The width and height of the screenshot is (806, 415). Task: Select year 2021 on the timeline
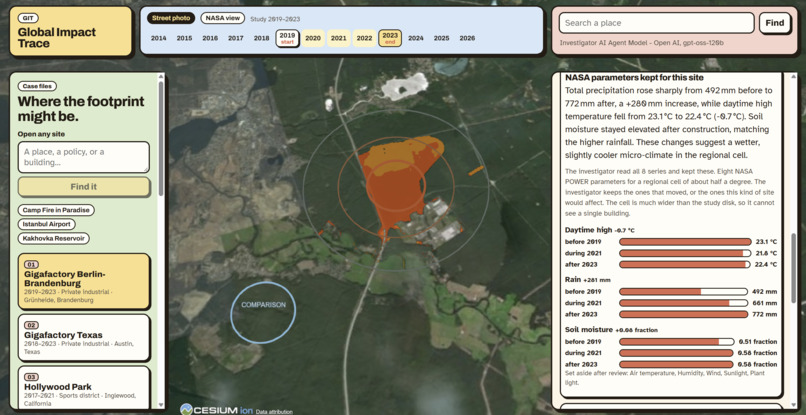click(x=338, y=38)
